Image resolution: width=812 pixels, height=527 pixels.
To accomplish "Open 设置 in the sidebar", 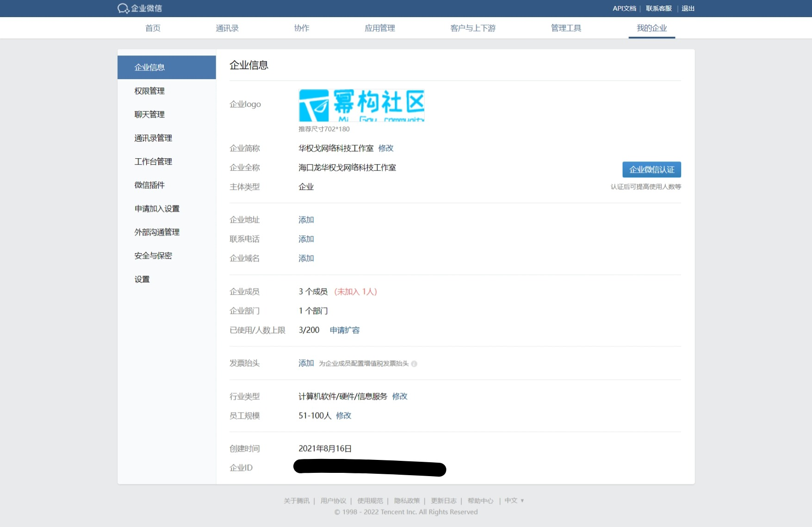I will point(167,279).
